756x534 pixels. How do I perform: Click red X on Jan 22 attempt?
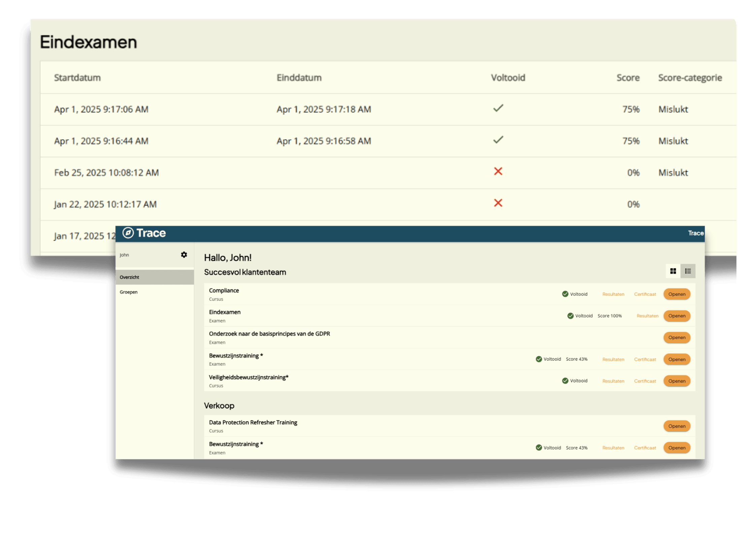[498, 203]
